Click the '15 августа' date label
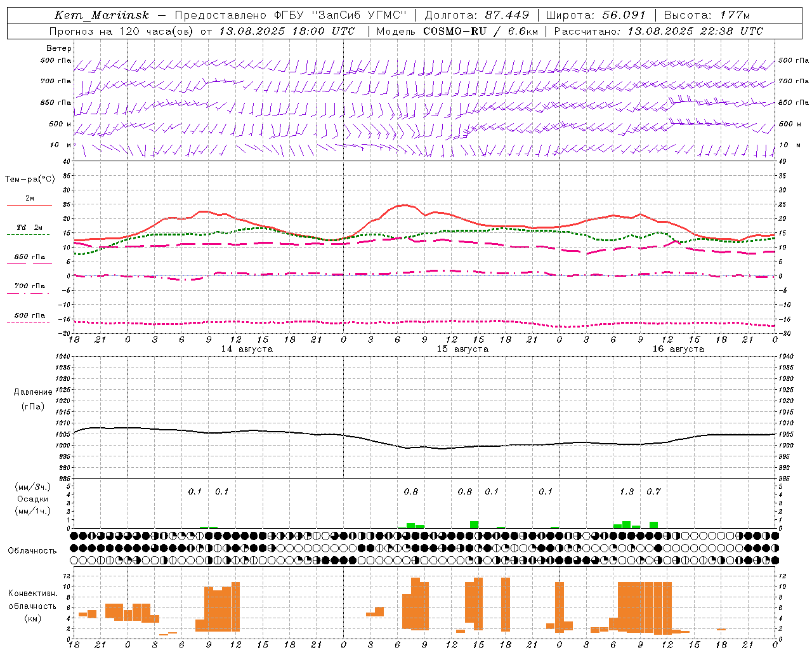This screenshot has width=812, height=650. point(462,349)
